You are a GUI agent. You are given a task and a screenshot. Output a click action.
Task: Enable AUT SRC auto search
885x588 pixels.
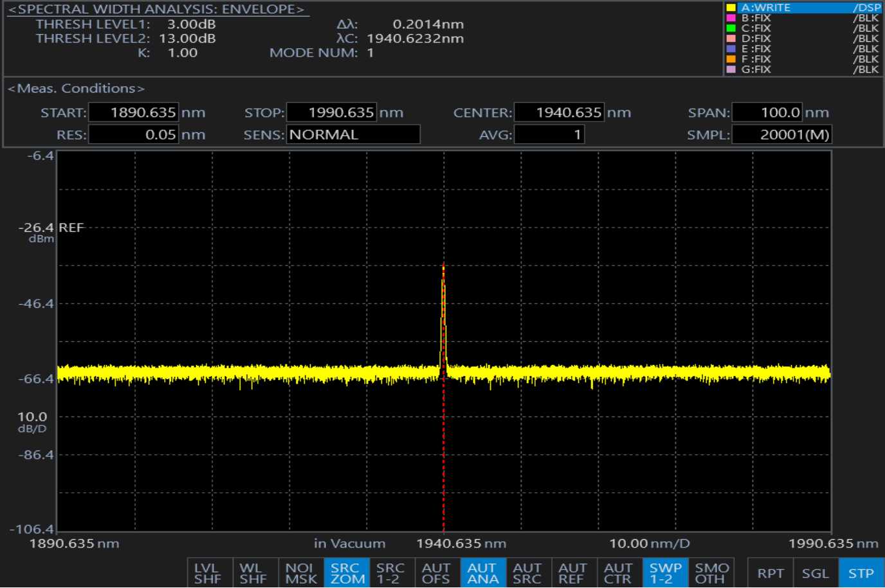coord(527,573)
